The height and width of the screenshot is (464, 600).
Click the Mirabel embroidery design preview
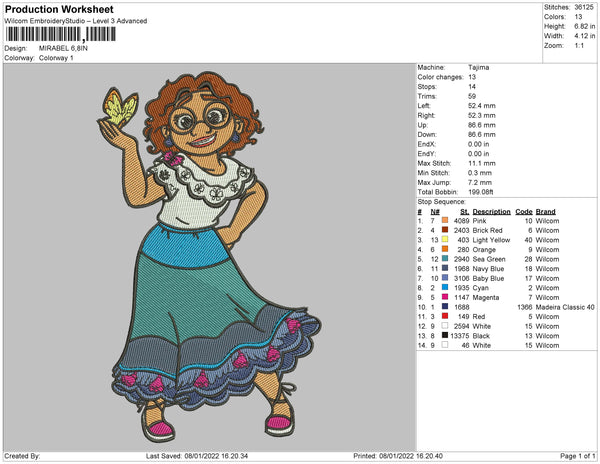(209, 258)
